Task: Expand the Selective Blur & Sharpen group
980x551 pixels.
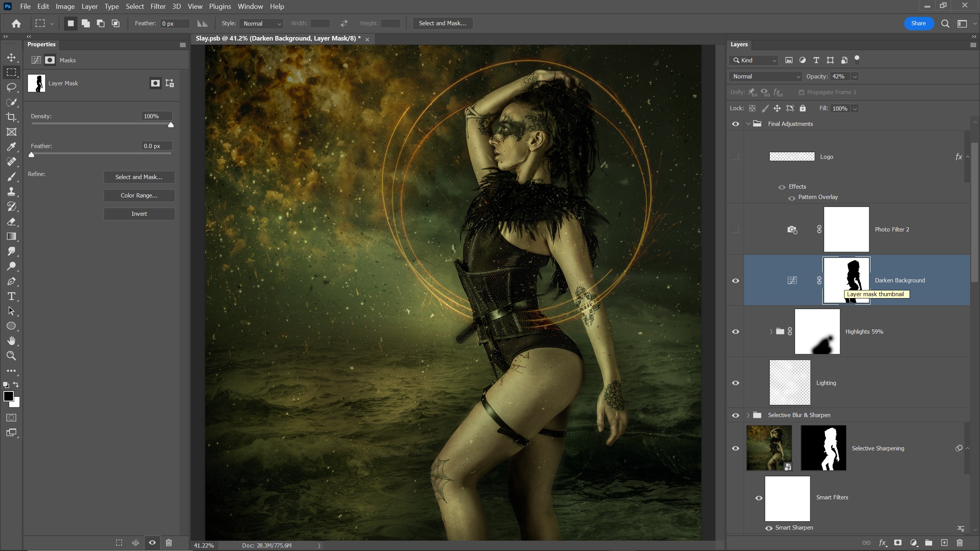Action: point(748,415)
